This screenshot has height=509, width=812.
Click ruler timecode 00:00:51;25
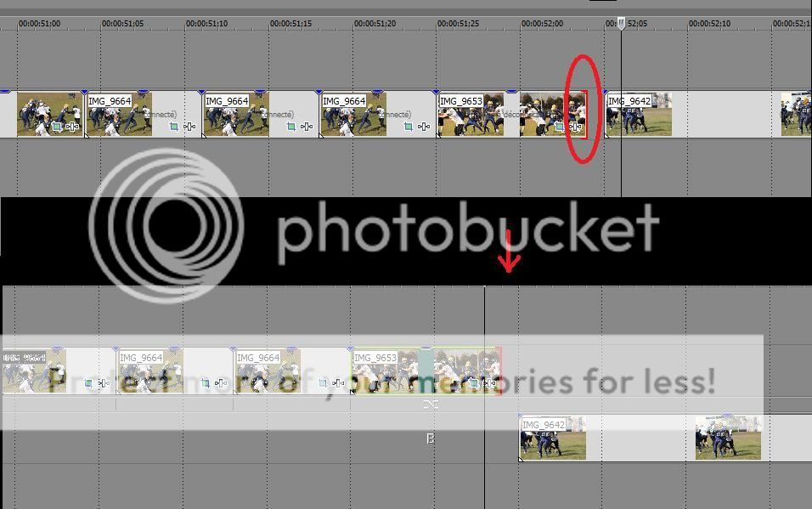coord(459,23)
